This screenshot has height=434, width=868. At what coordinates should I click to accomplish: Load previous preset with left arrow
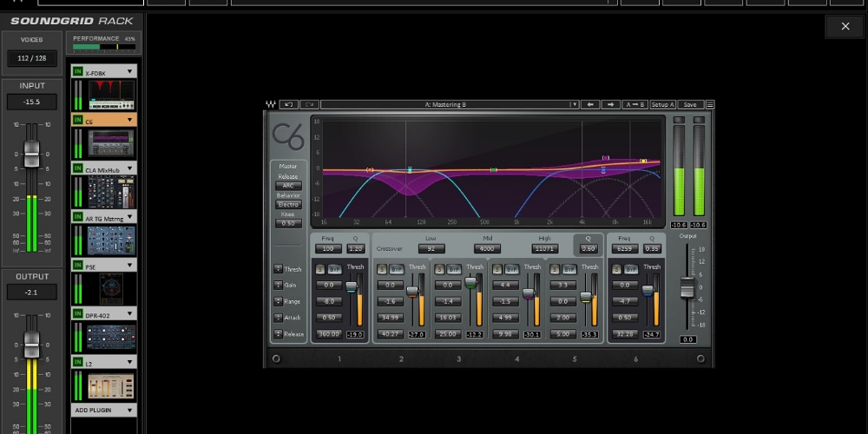[x=590, y=105]
